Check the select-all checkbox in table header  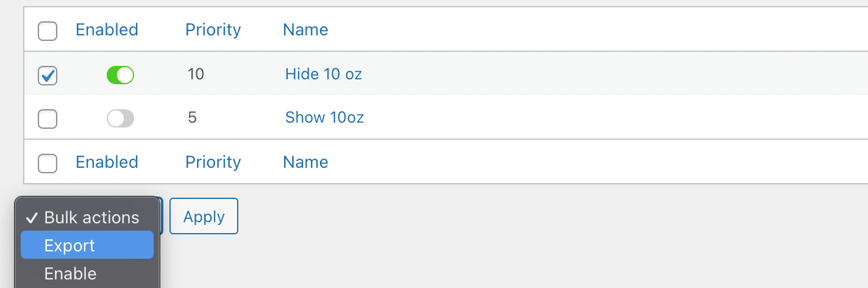[x=48, y=31]
